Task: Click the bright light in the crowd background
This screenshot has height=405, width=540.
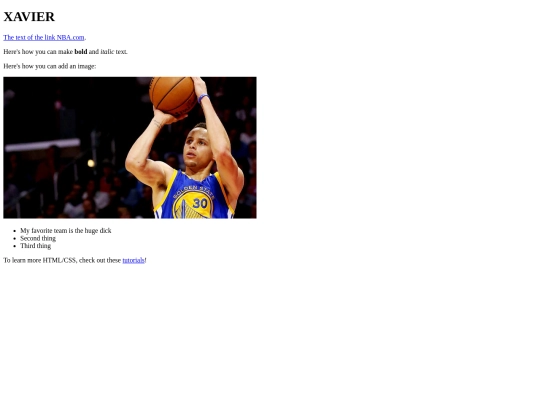Action: coord(91,163)
